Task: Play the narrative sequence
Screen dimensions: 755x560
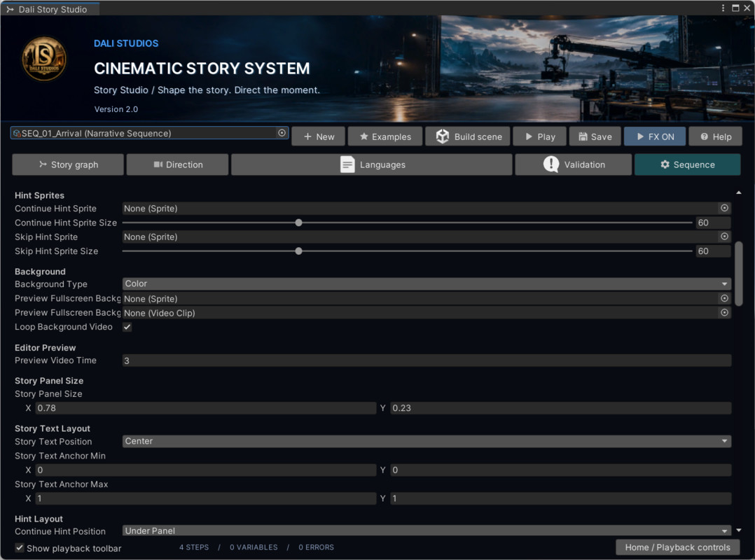Action: pyautogui.click(x=540, y=136)
